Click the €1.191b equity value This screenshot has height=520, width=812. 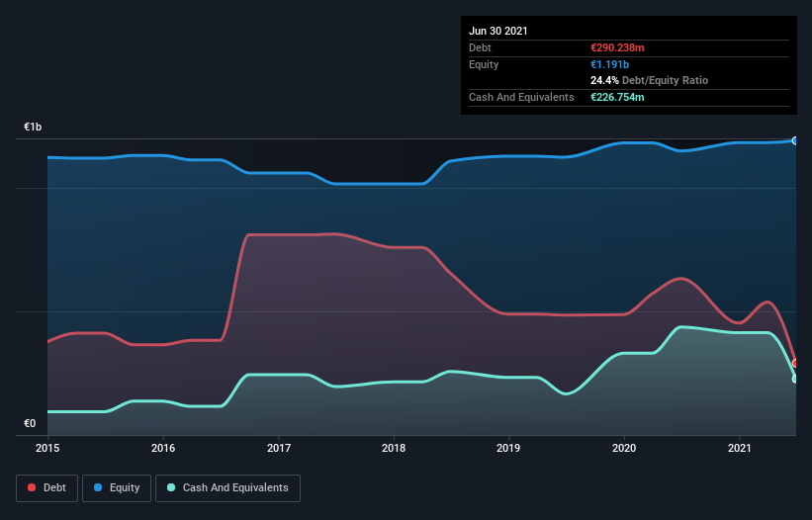pyautogui.click(x=609, y=64)
